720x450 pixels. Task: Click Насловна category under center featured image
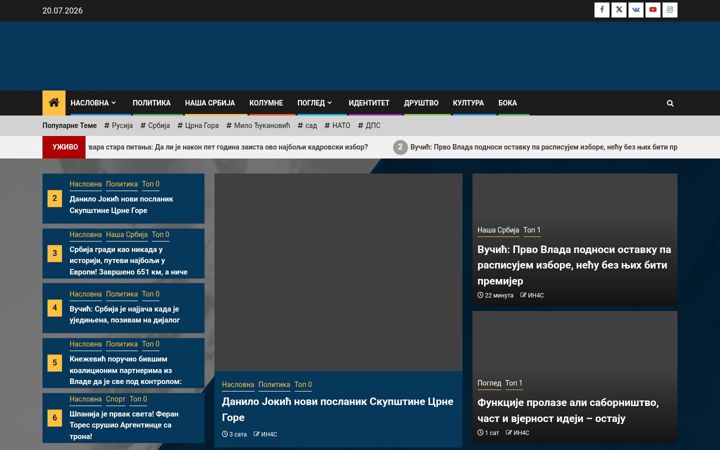[x=238, y=384]
